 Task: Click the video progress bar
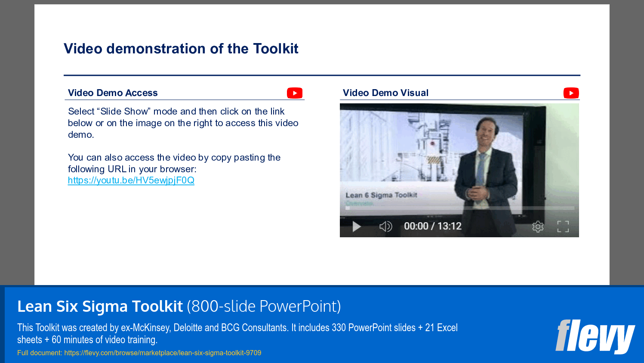click(459, 208)
